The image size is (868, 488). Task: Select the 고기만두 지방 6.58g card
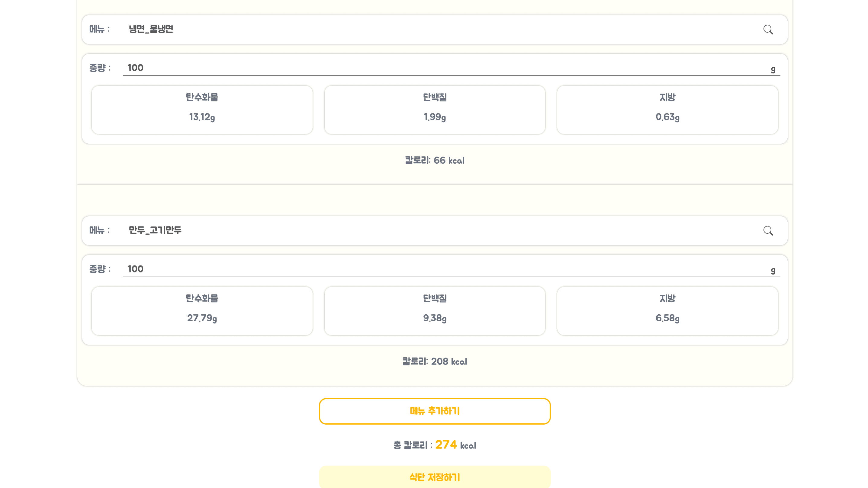coord(667,311)
